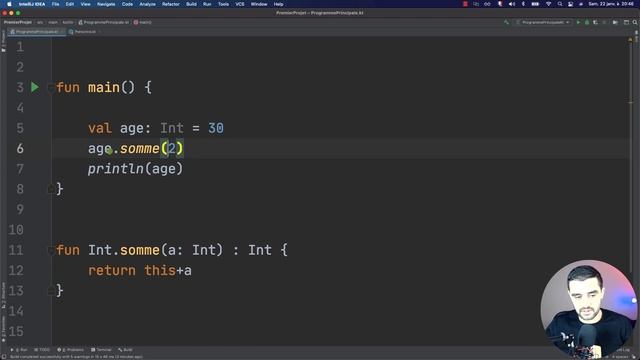Open the Problems tool window
Screen dimensions: 640x360
coord(70,350)
